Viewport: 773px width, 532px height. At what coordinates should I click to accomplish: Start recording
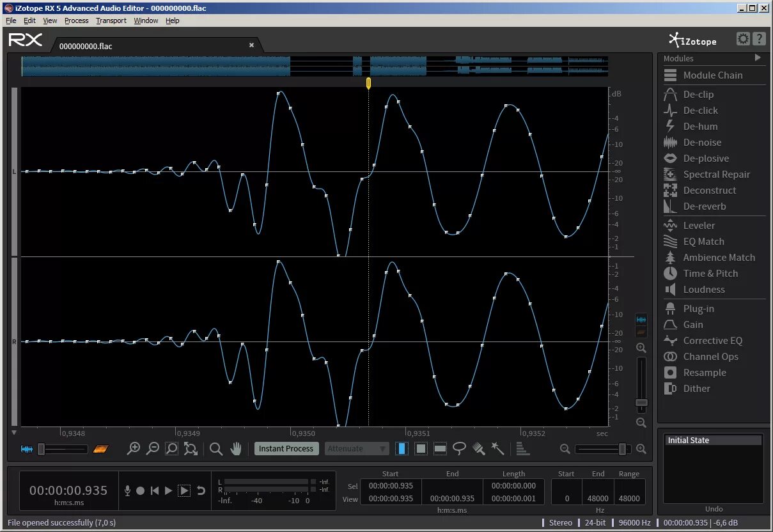[x=140, y=490]
